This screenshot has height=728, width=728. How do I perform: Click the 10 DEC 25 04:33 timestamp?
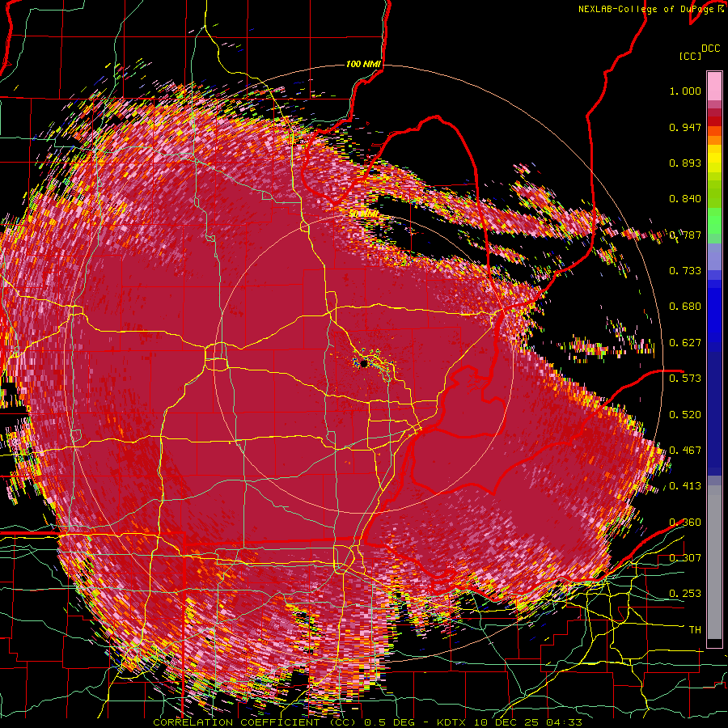coord(527,722)
